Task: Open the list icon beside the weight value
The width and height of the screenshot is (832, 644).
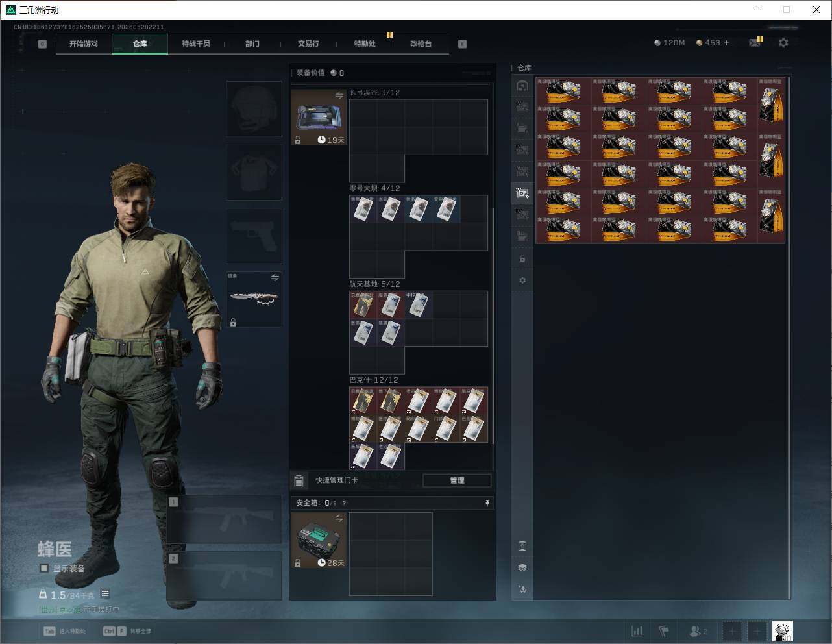Action: click(x=105, y=594)
